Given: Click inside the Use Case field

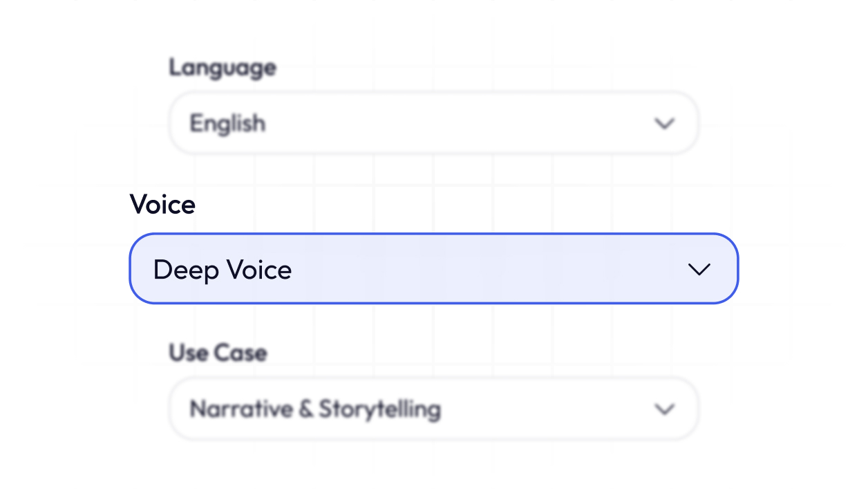Looking at the screenshot, I should click(433, 408).
